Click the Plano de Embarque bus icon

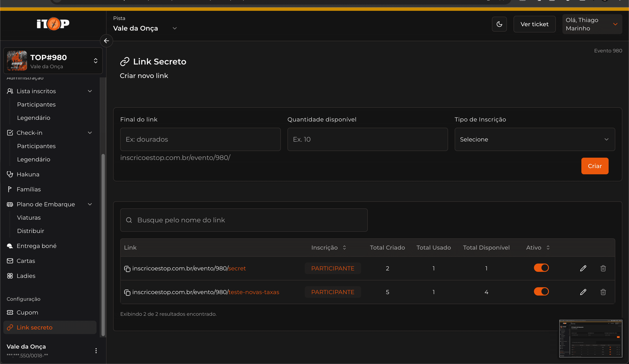10,204
